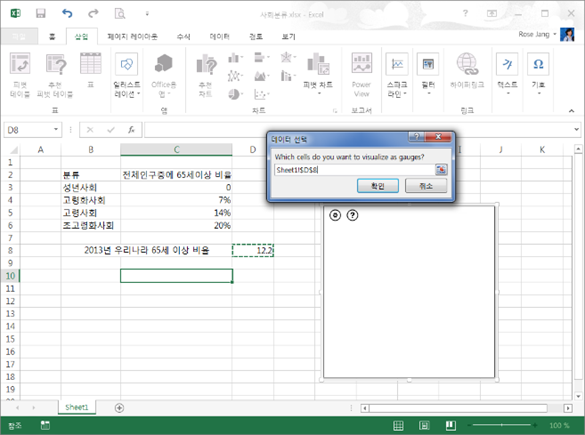Insert a pie chart
The image size is (585, 435).
tap(235, 94)
